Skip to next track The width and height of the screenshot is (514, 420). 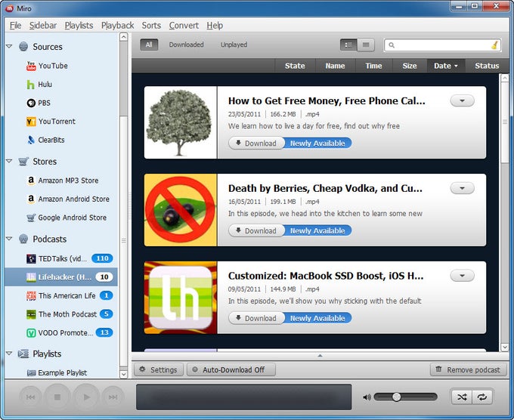tap(113, 397)
